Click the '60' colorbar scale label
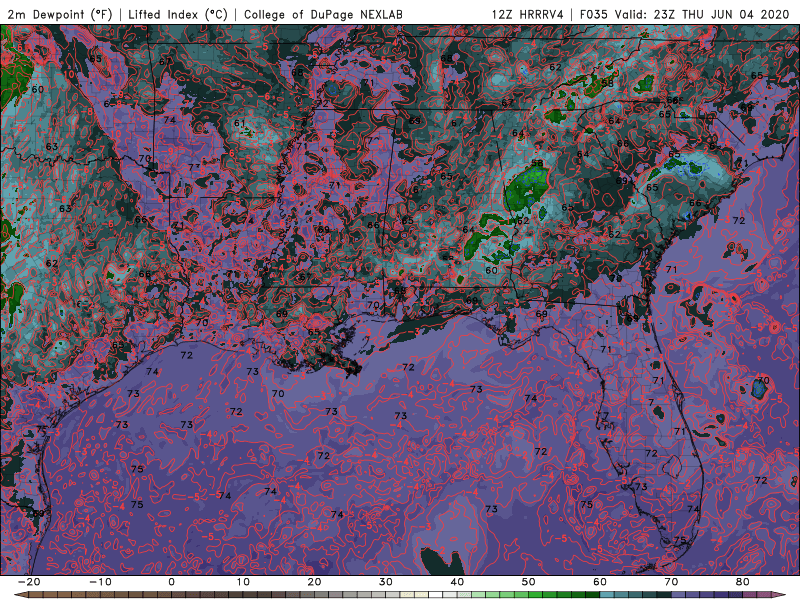800x600 pixels. 600,582
